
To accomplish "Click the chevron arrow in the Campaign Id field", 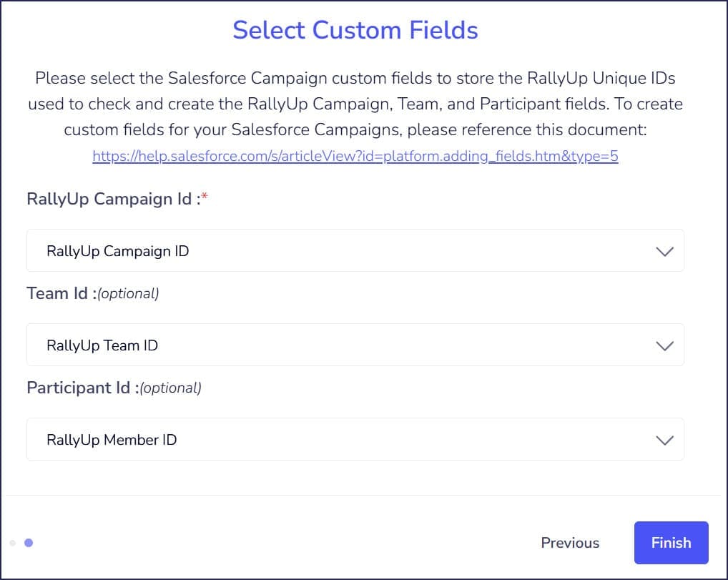I will point(664,251).
